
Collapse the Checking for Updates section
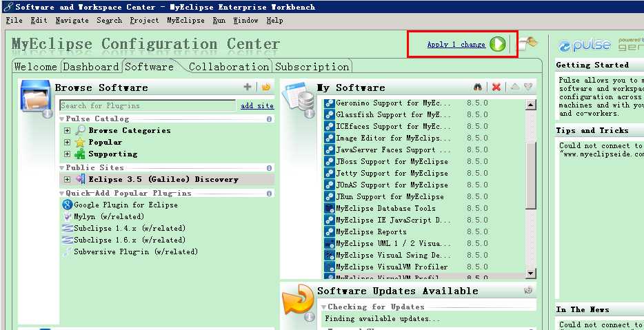coord(323,307)
